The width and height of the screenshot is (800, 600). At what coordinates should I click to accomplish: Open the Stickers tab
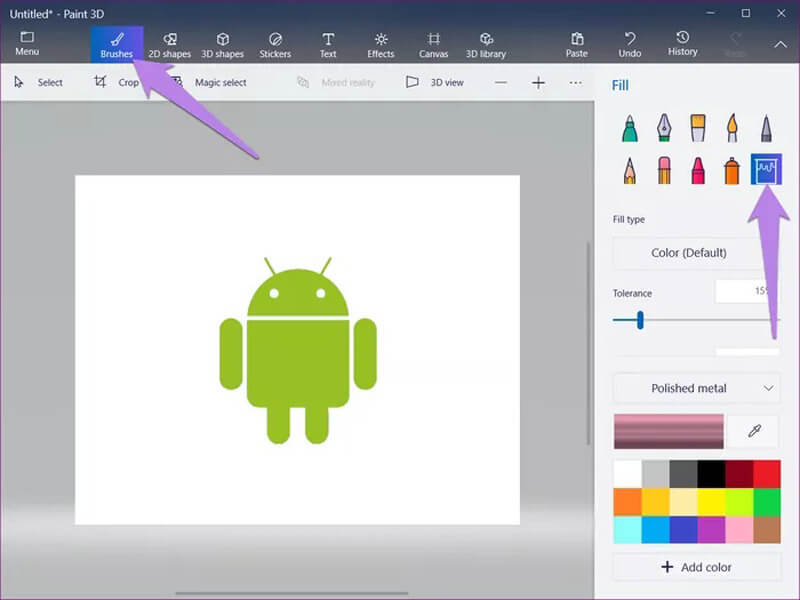tap(275, 45)
